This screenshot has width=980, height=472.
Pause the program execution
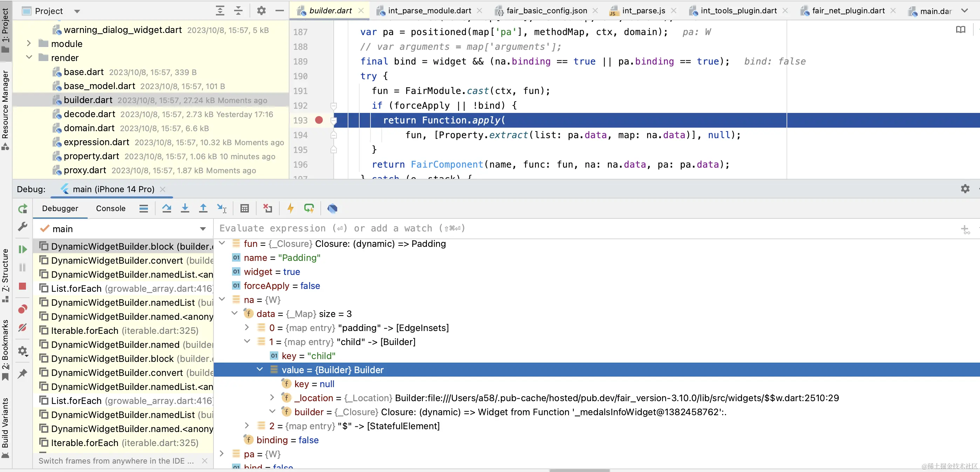[22, 268]
